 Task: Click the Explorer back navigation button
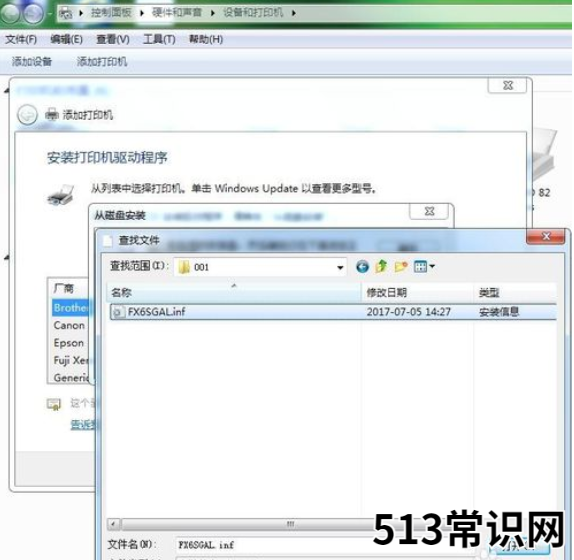(x=10, y=13)
